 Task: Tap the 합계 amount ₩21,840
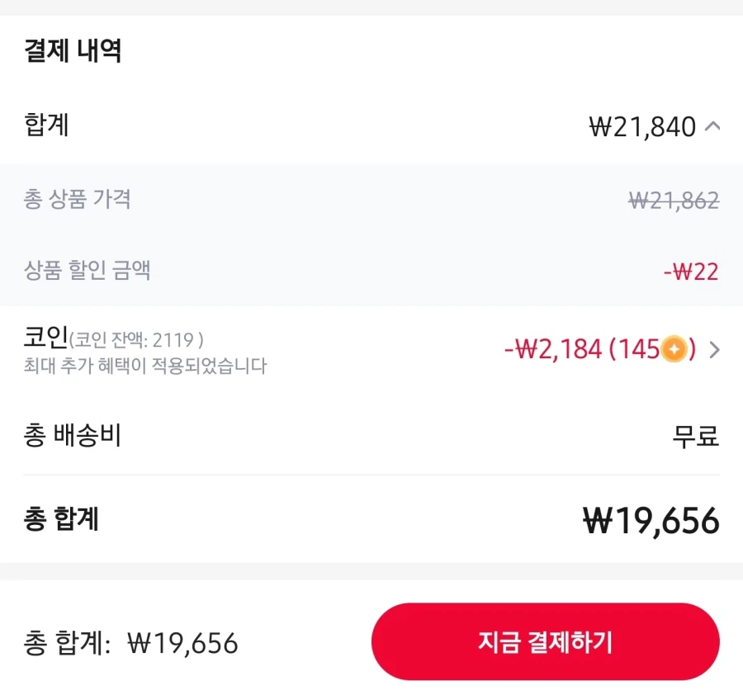pos(642,127)
